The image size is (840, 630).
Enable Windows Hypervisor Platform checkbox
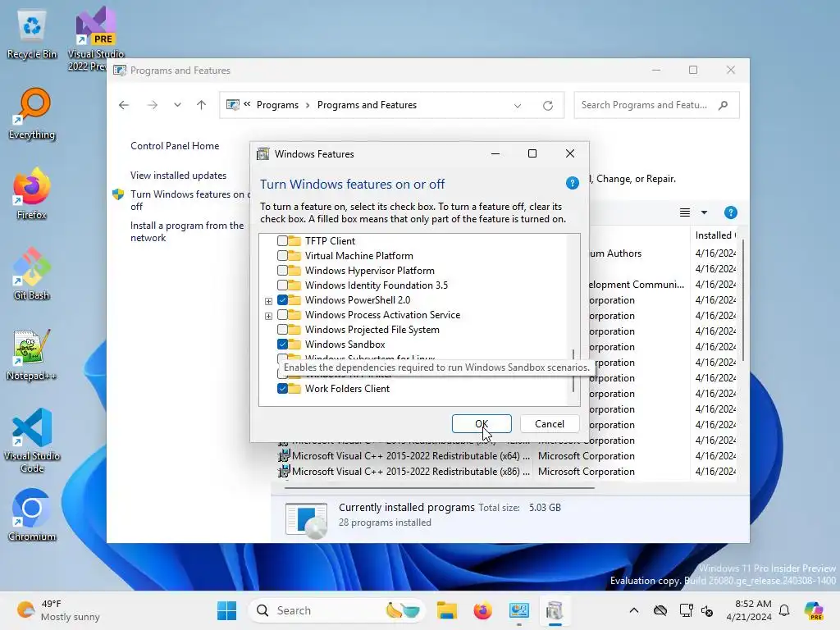click(282, 271)
